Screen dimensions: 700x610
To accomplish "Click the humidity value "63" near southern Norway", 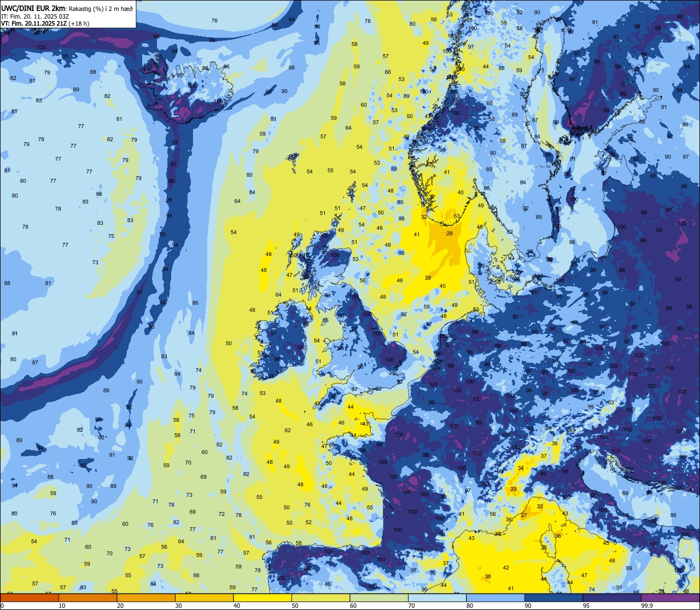I will [x=457, y=216].
